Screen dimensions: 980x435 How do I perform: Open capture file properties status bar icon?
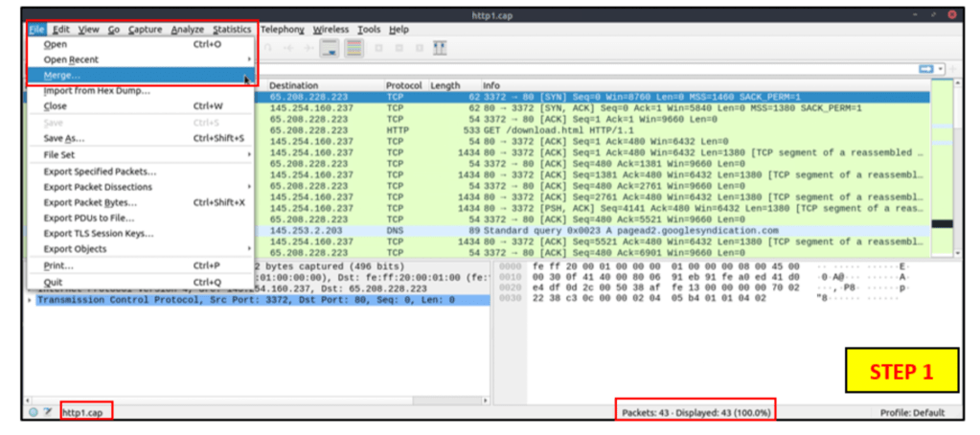[48, 412]
